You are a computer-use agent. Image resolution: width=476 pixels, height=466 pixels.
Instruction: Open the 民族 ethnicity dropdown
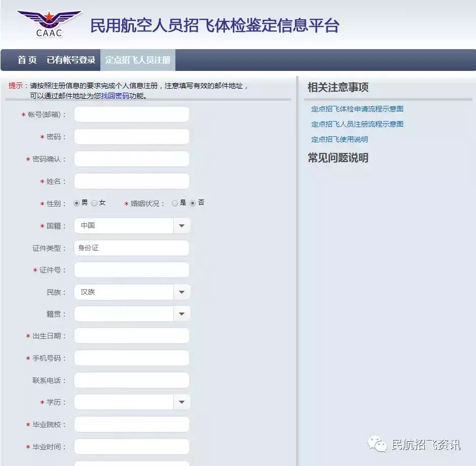[181, 292]
